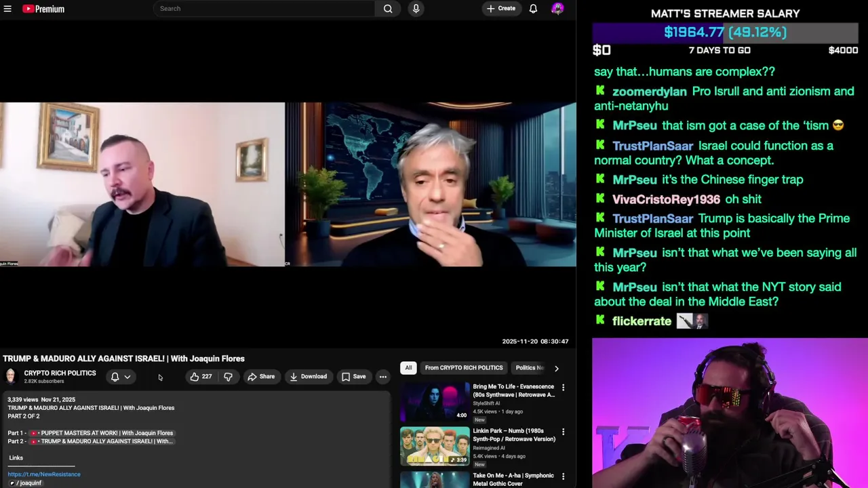Open options menu for Take On Me
The image size is (868, 488).
click(563, 476)
